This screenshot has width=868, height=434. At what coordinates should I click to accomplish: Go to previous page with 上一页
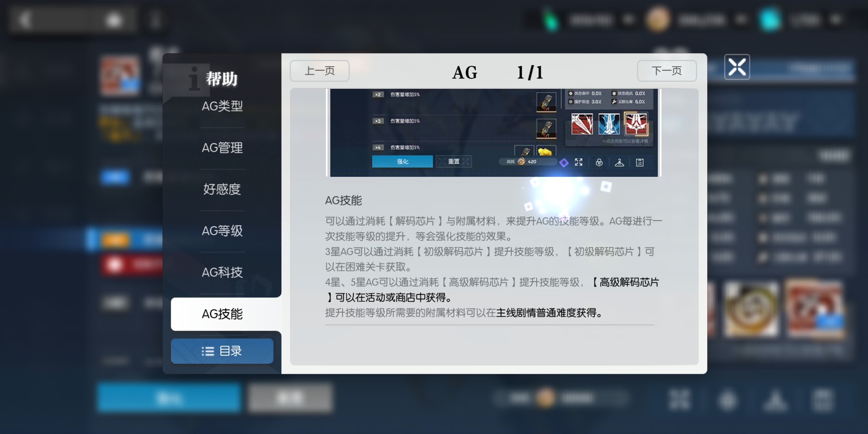[319, 71]
